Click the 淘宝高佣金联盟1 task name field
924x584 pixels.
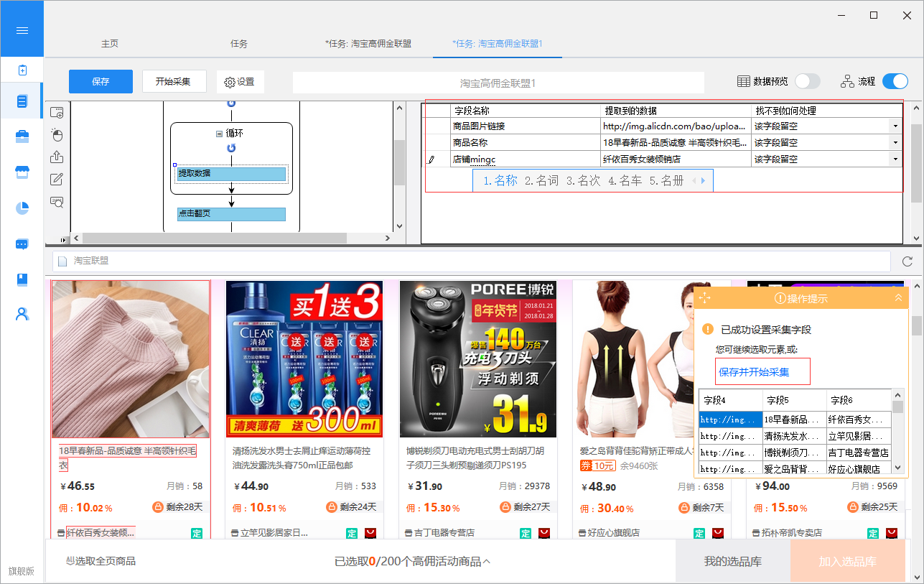pos(498,83)
